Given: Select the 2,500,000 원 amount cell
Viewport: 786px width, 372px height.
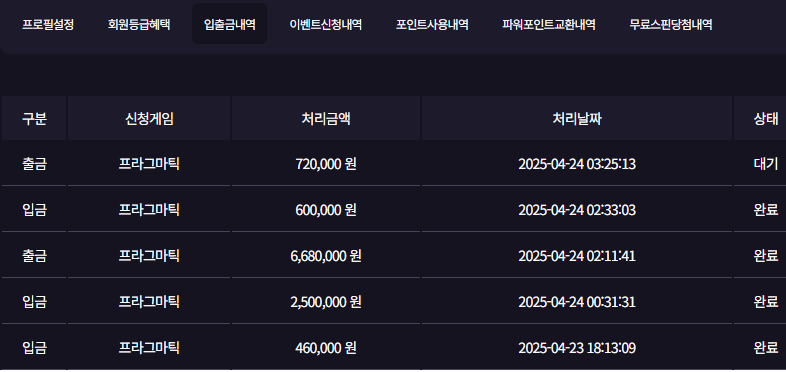Looking at the screenshot, I should click(x=326, y=302).
